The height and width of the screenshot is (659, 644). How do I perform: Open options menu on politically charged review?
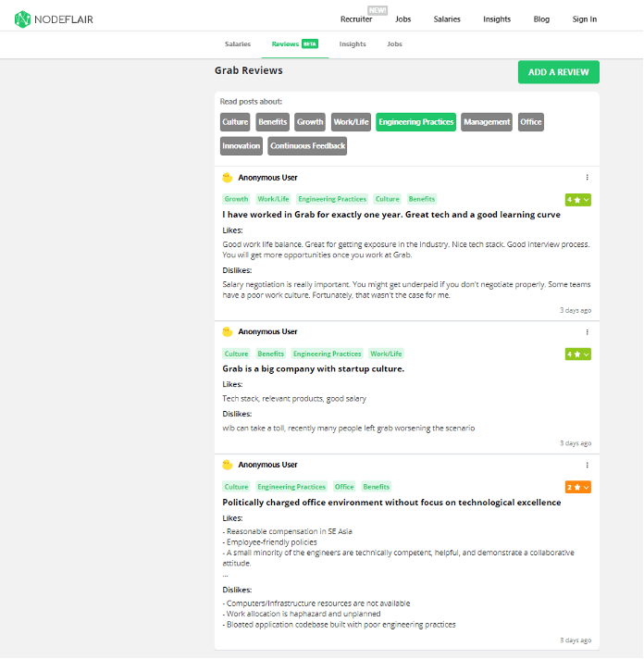pyautogui.click(x=587, y=465)
